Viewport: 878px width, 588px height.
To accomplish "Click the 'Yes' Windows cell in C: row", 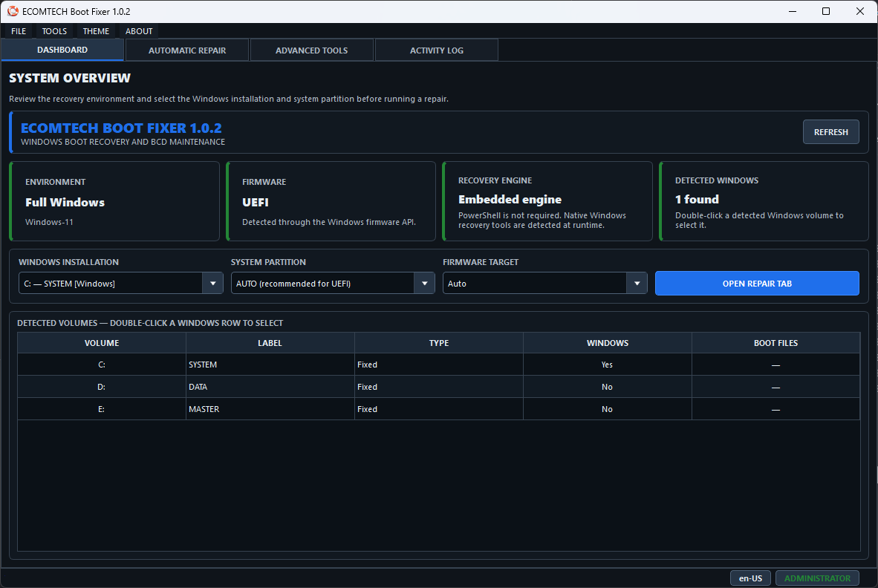I will 608,365.
